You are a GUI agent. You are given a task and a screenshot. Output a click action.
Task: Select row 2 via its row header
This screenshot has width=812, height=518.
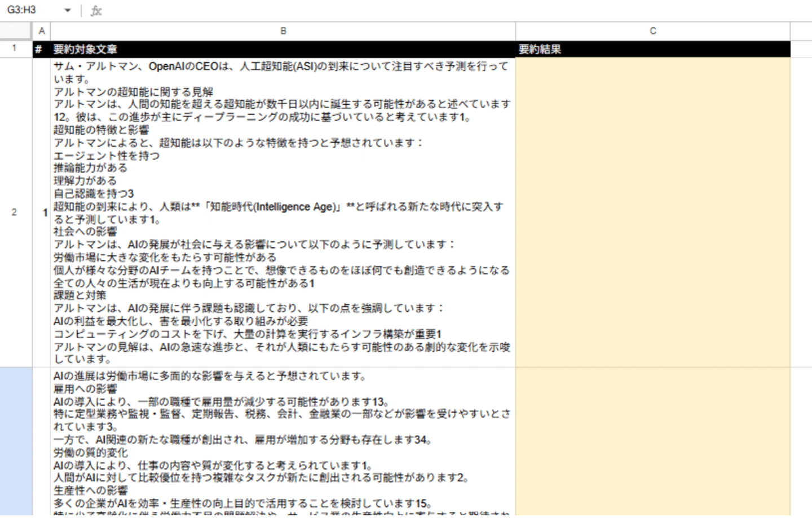click(16, 212)
